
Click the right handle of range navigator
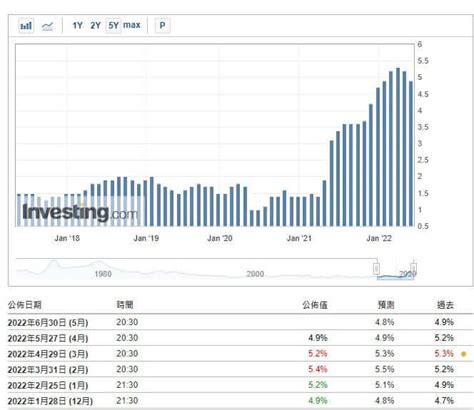click(x=413, y=268)
